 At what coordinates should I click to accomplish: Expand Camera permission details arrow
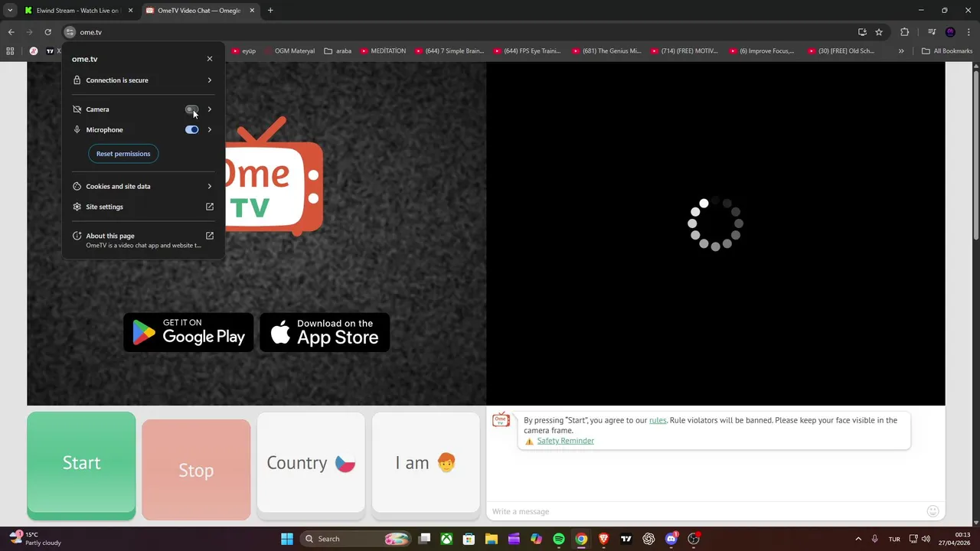tap(210, 109)
